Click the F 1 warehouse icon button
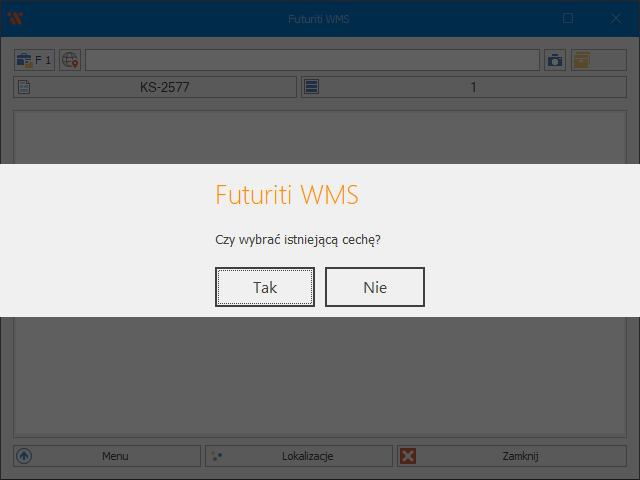This screenshot has width=640, height=480. click(34, 60)
